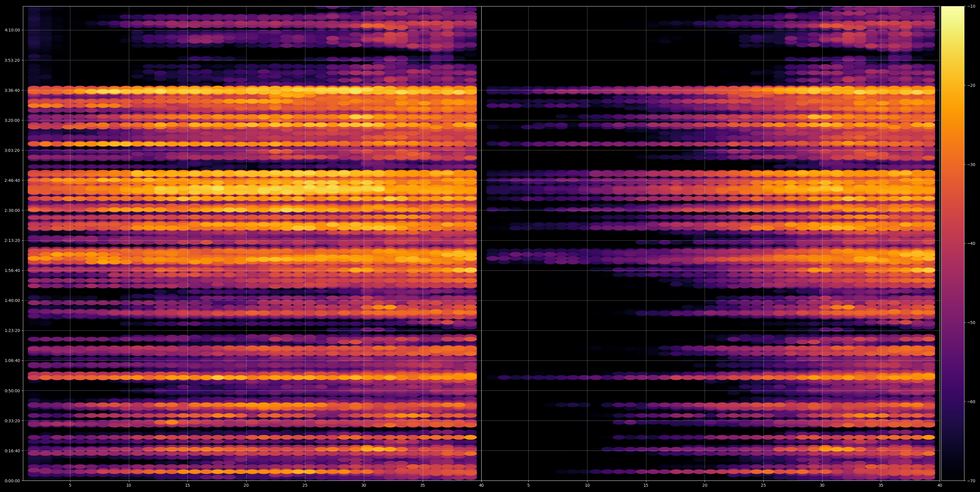Click the 0:33:20 y-axis tick label

[12, 420]
